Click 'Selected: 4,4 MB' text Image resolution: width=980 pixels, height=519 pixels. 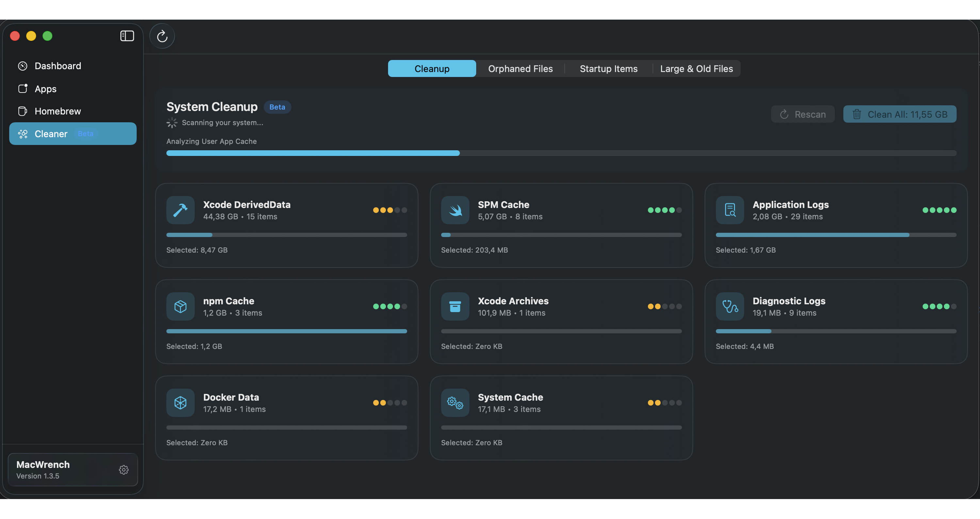tap(744, 346)
